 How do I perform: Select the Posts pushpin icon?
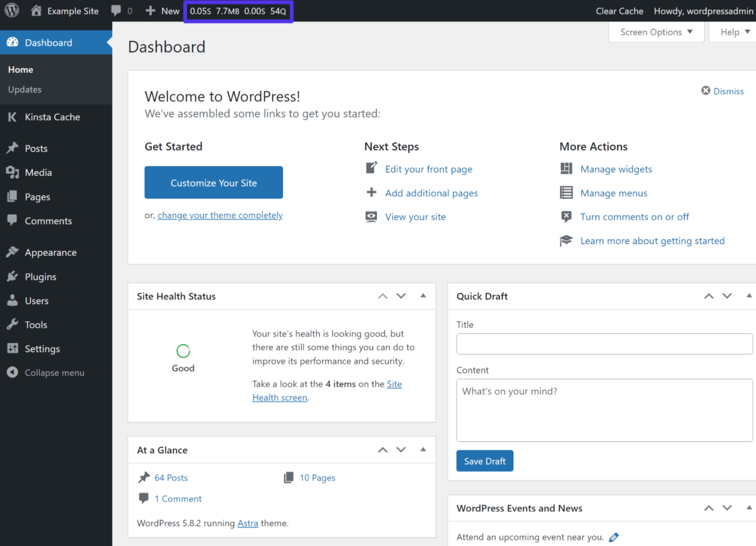(x=13, y=148)
